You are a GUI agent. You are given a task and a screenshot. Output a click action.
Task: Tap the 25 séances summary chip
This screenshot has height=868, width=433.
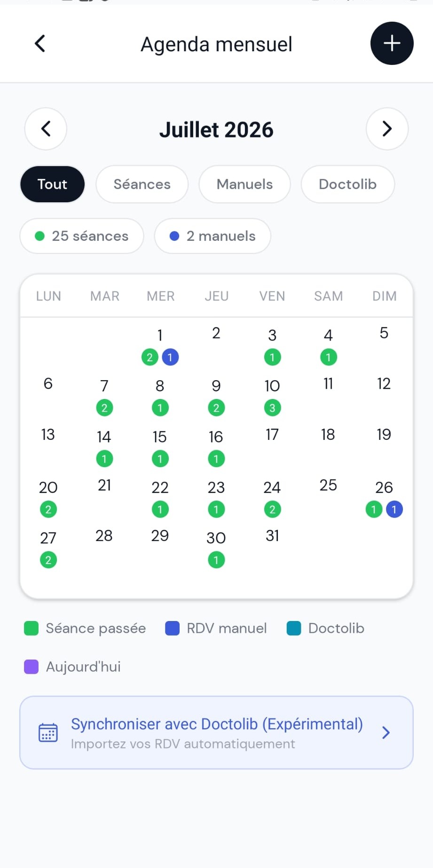[x=82, y=236]
